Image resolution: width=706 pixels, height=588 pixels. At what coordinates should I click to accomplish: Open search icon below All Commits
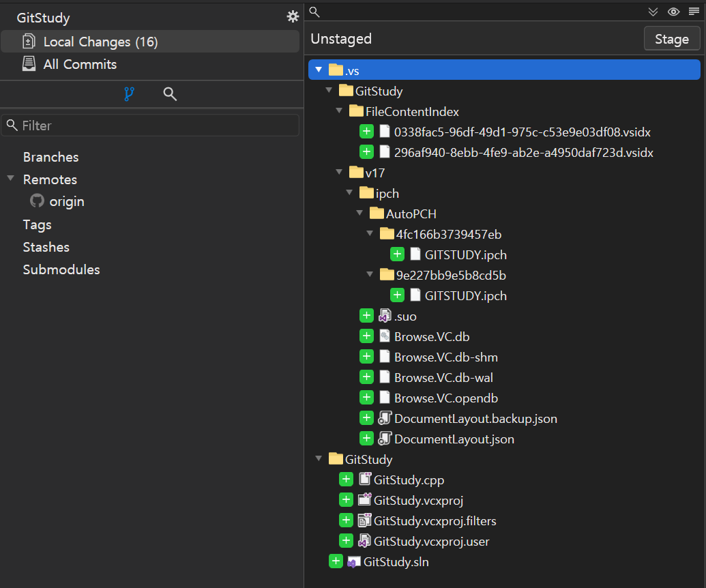[x=170, y=93]
